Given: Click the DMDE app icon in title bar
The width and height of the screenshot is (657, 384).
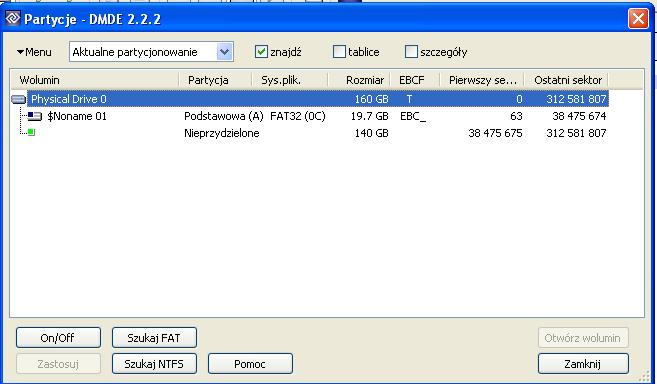Looking at the screenshot, I should point(13,18).
